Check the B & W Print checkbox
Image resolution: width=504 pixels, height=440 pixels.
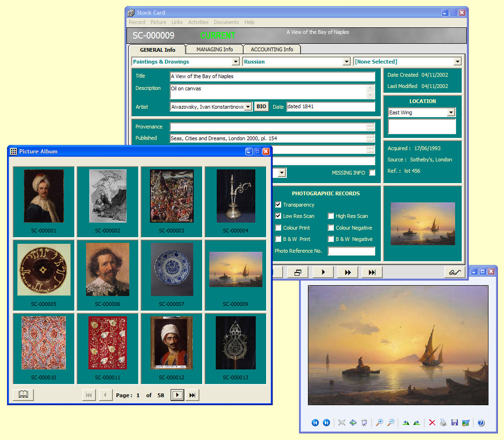click(278, 239)
